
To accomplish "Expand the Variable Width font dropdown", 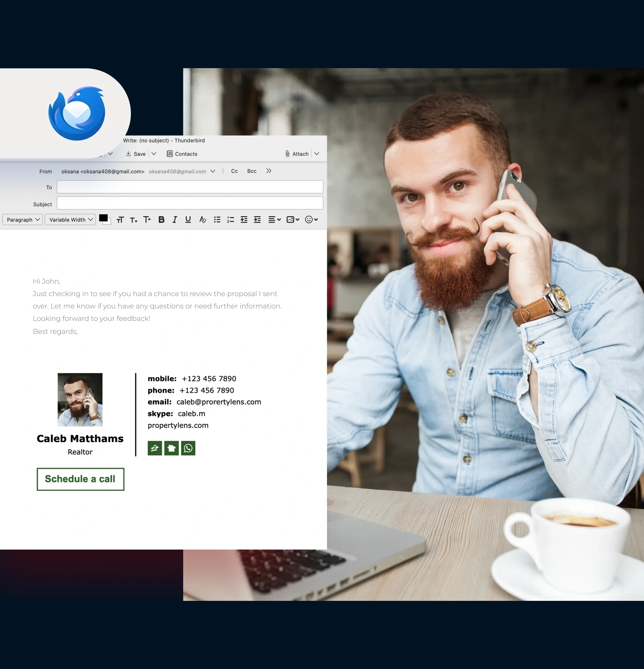I will 91,219.
